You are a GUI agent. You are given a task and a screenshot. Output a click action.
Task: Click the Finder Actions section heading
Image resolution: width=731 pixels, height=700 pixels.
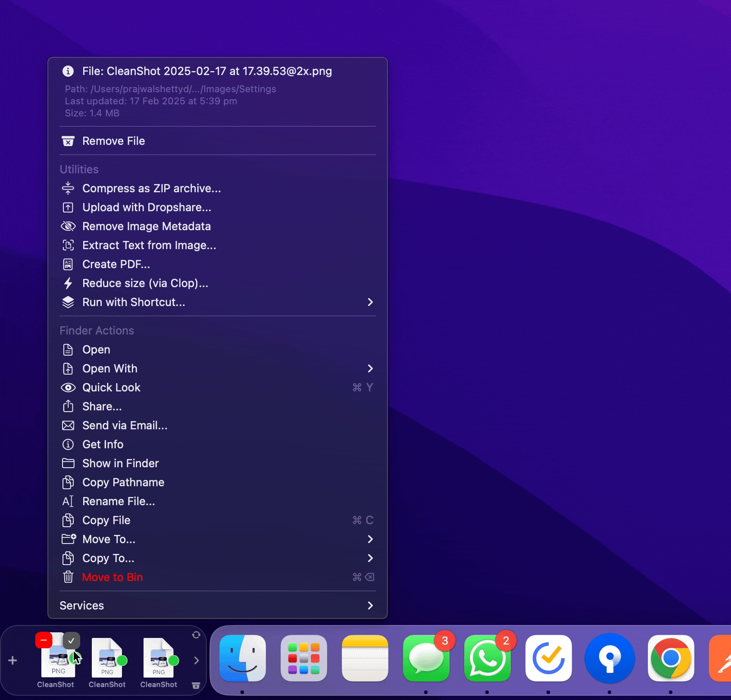pos(97,331)
